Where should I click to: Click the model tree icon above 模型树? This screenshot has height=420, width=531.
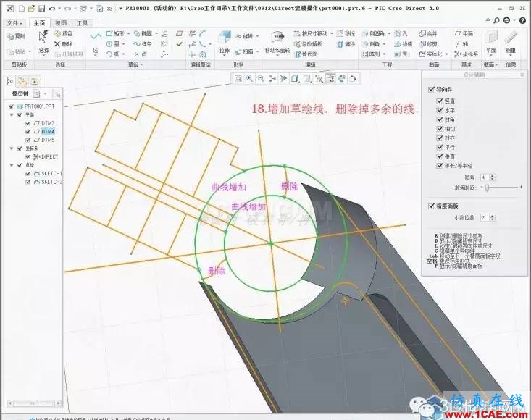click(x=10, y=81)
